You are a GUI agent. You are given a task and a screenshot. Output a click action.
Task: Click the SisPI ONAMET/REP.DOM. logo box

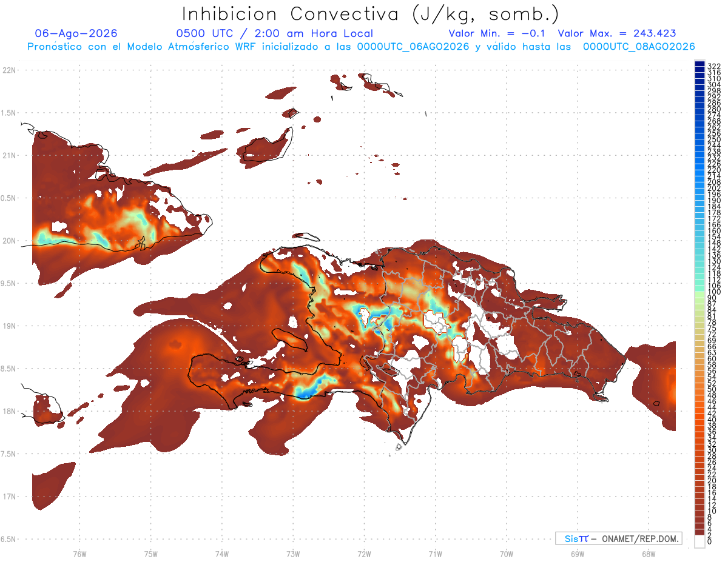(618, 538)
